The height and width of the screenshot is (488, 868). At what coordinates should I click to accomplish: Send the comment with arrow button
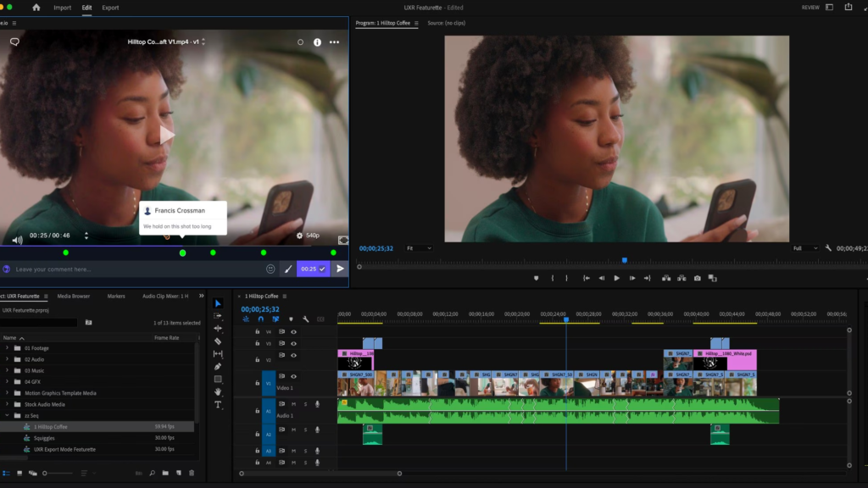click(340, 269)
